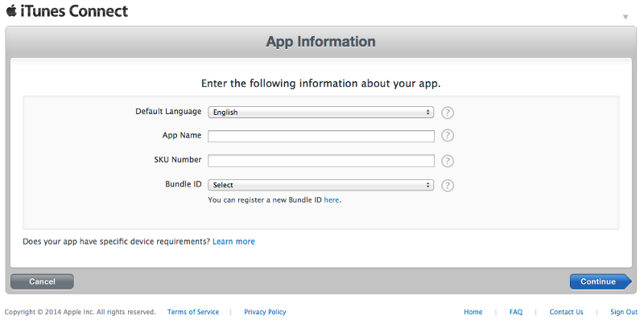Open the Bundle ID Select dropdown
The width and height of the screenshot is (644, 324).
click(x=320, y=185)
